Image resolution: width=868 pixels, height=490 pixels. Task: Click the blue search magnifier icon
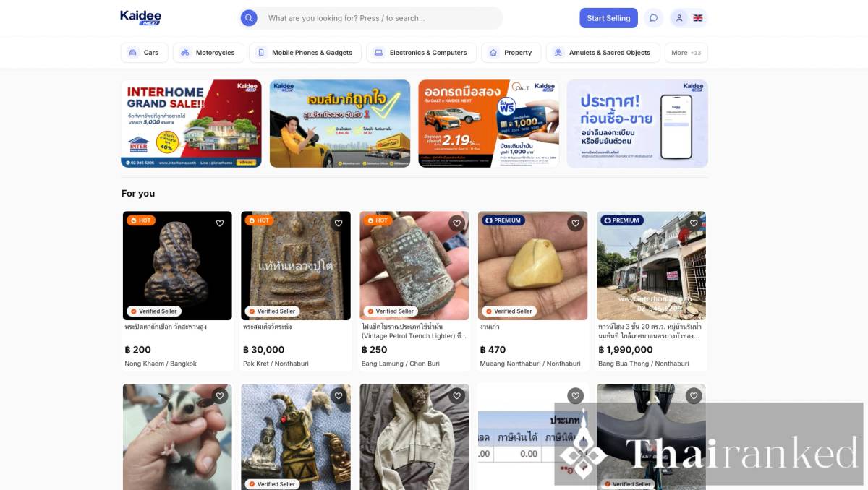249,18
